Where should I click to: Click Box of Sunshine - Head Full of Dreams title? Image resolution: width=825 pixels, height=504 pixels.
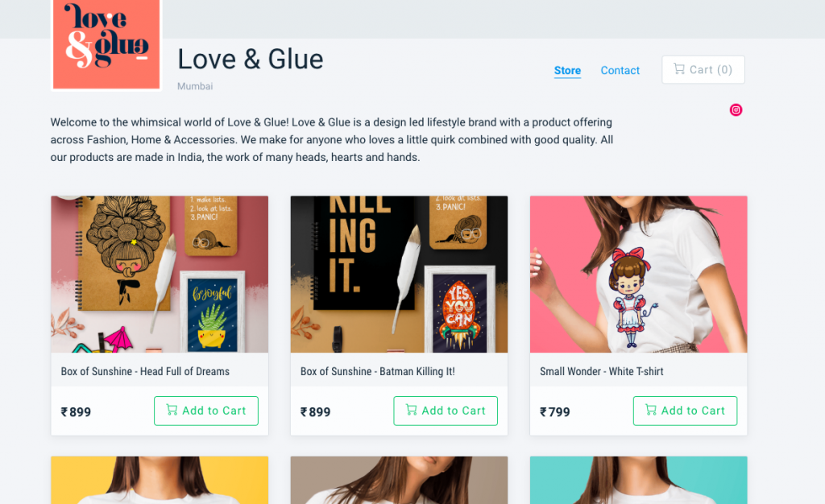[x=145, y=372]
